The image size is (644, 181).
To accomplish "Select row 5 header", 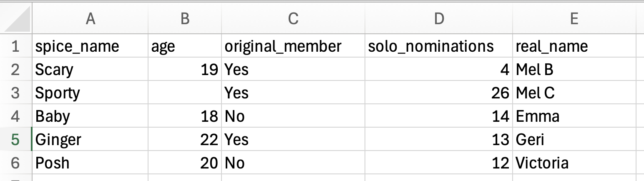I will (x=15, y=139).
